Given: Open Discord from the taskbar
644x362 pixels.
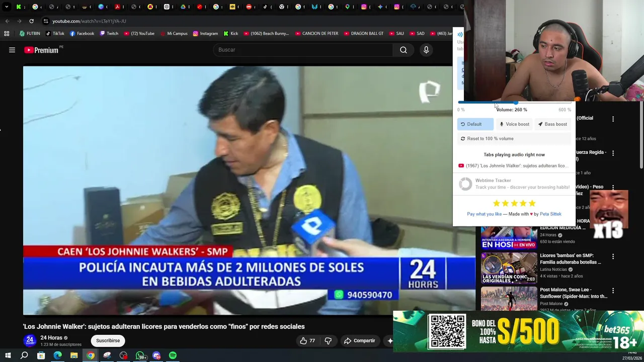Looking at the screenshot, I should click(x=156, y=355).
